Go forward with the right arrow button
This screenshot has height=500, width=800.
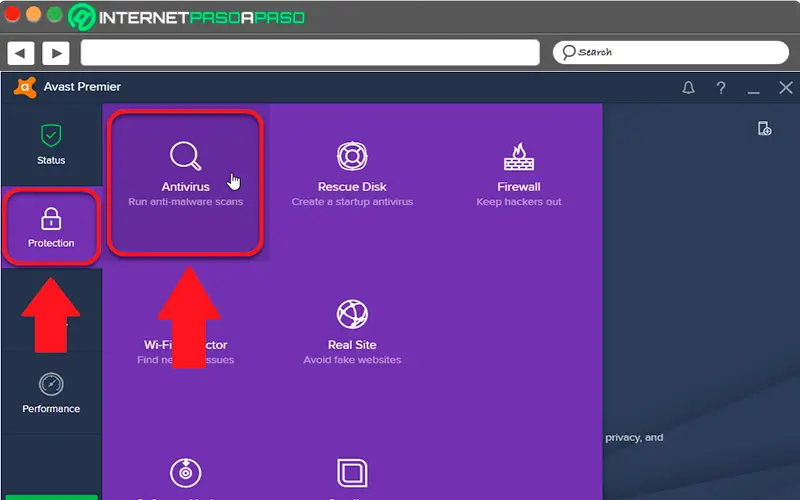point(56,53)
